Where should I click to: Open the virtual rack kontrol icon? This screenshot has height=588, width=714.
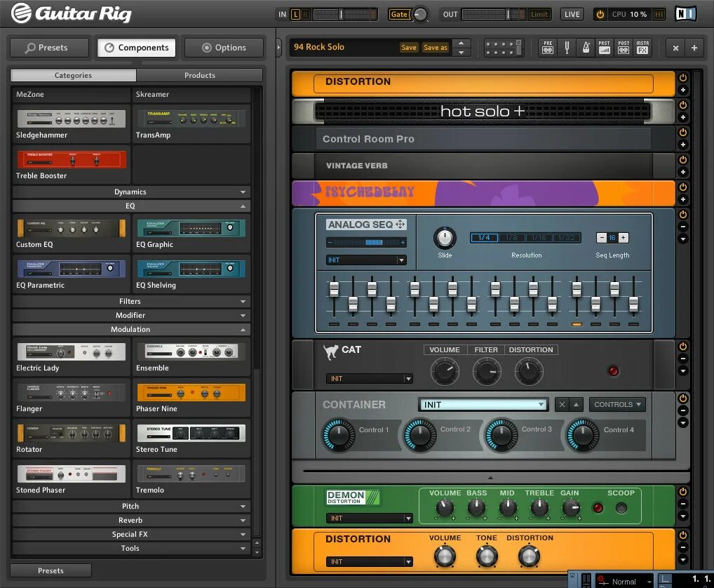503,48
